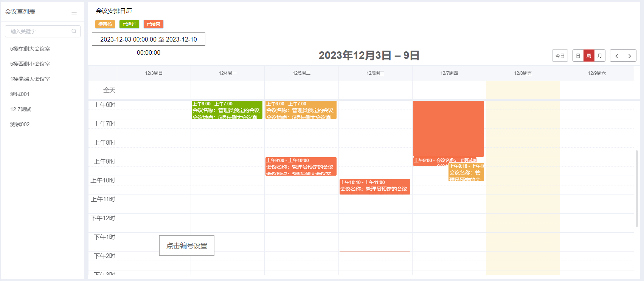Open the date range picker field
The width and height of the screenshot is (644, 281).
coord(148,39)
